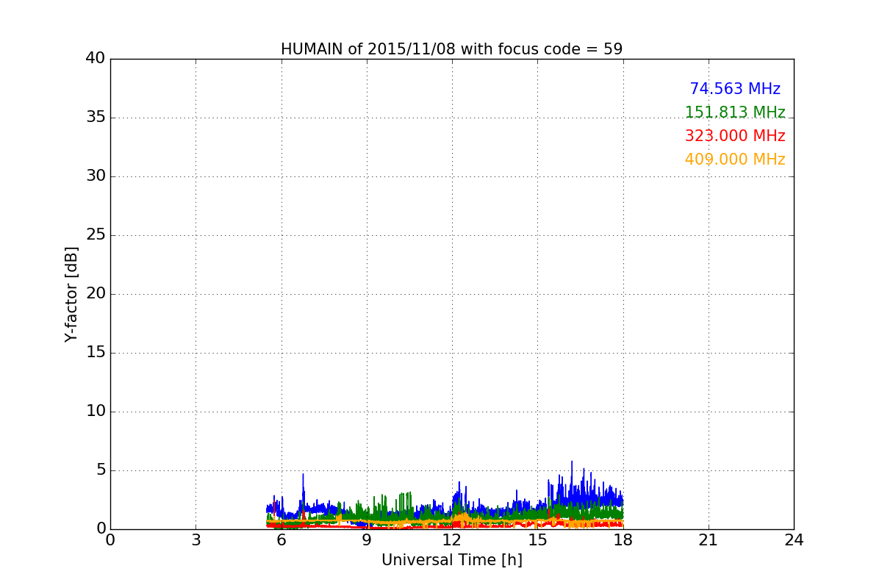The width and height of the screenshot is (882, 588).
Task: Select the green 151.813 MHz legend label
Action: click(x=735, y=112)
